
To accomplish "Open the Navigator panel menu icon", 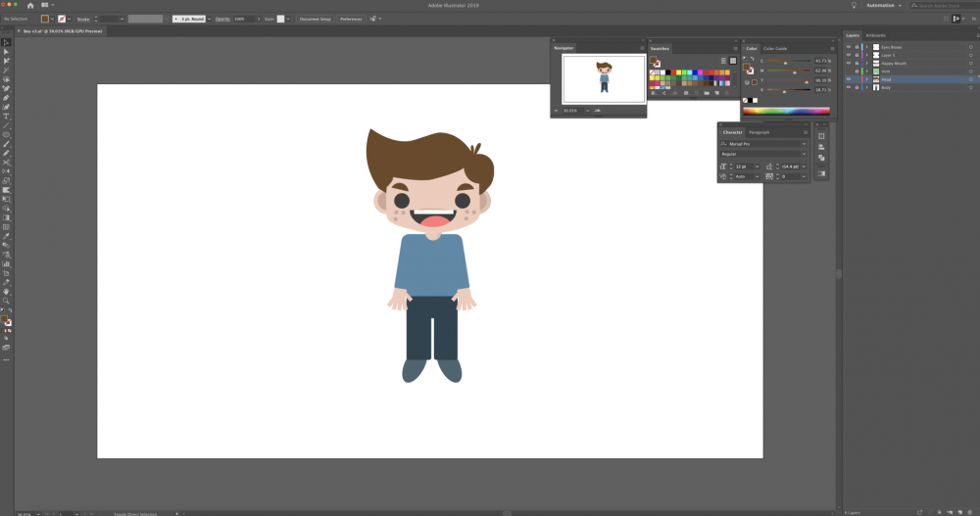I will click(641, 48).
